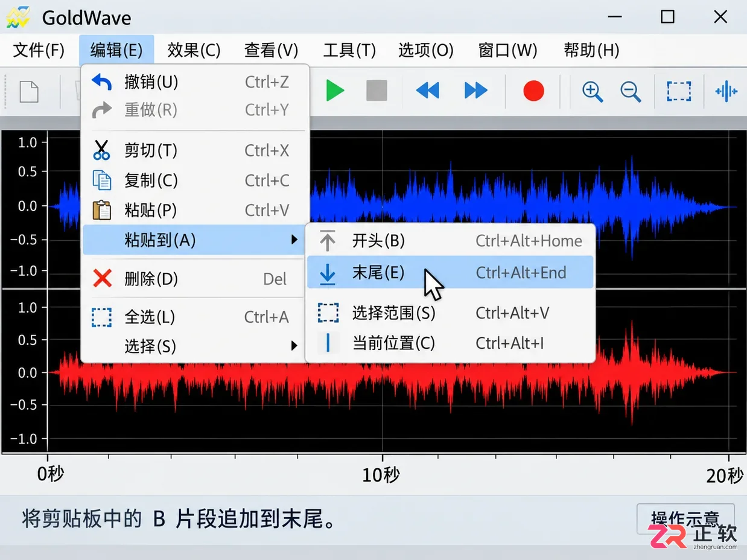747x560 pixels.
Task: Click the Ctrl+Alt+End shortcut text
Action: point(521,273)
